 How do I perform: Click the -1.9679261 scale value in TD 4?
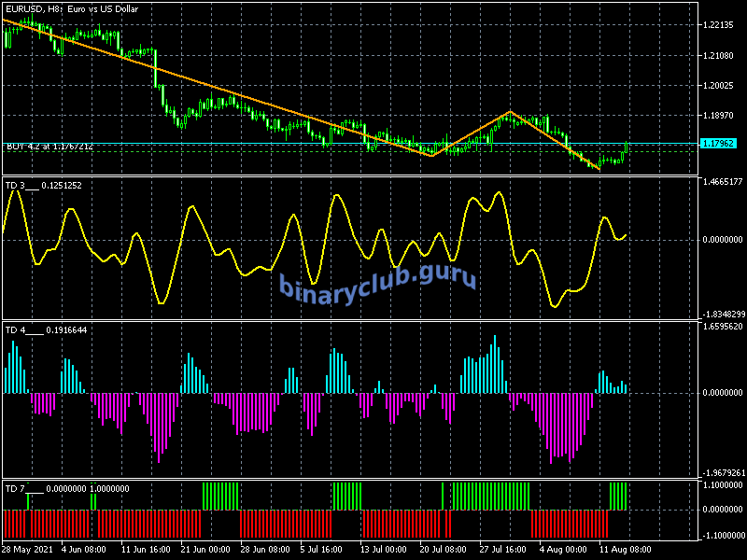722,472
